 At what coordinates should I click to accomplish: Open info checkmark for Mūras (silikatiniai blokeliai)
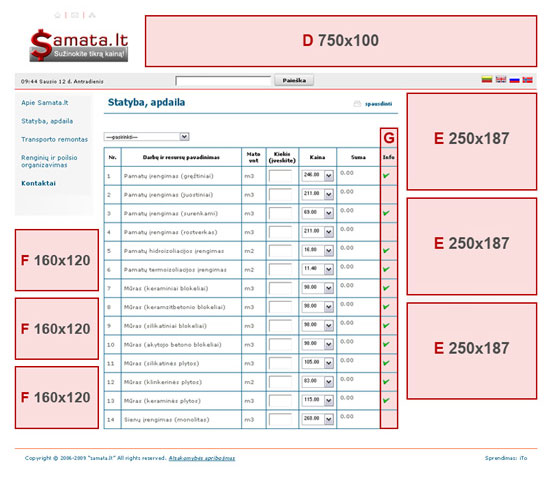[x=386, y=326]
